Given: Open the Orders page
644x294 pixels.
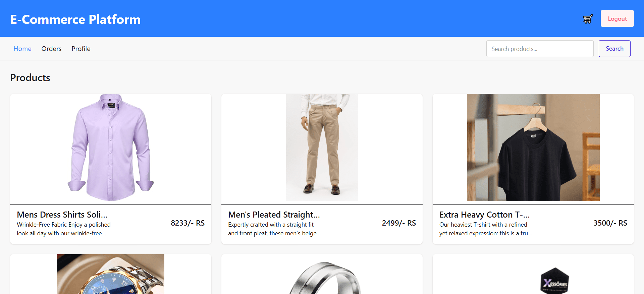Looking at the screenshot, I should tap(51, 49).
